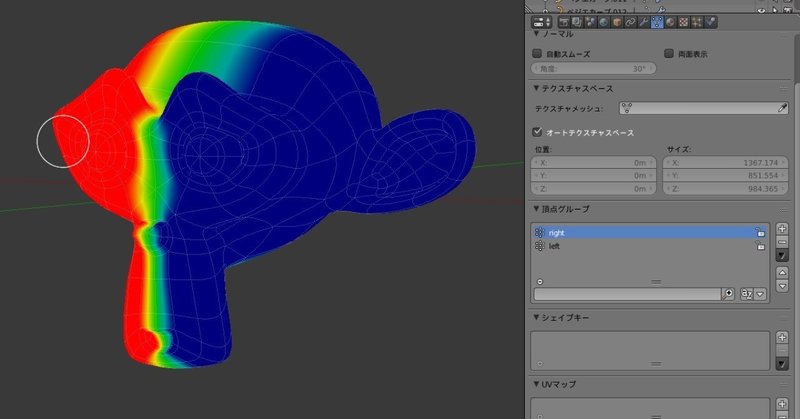Toggle lock on the left vertex group

(760, 245)
